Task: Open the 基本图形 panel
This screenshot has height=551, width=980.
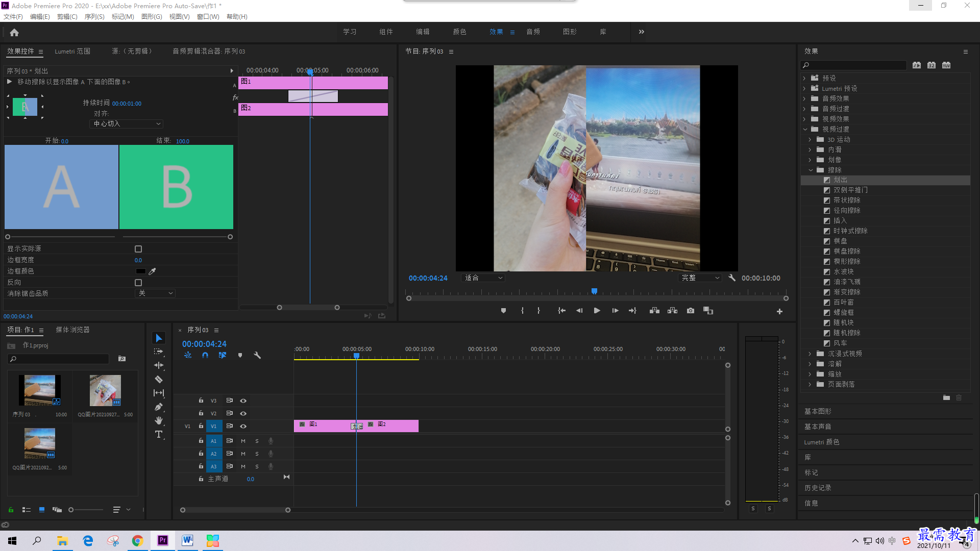Action: (818, 411)
